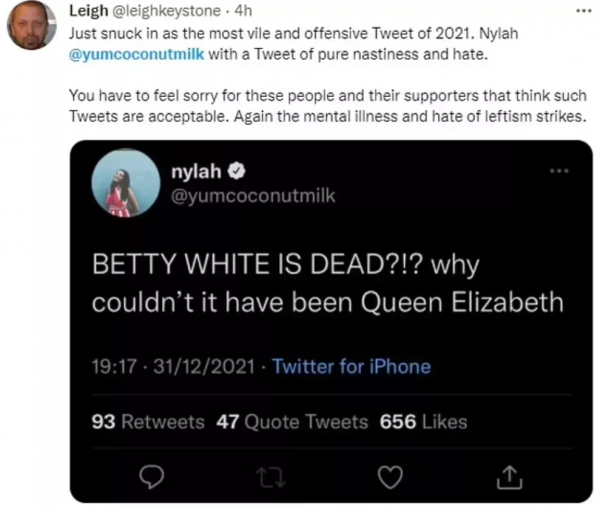Click the @yumcoconutmilk mention link

(x=137, y=53)
